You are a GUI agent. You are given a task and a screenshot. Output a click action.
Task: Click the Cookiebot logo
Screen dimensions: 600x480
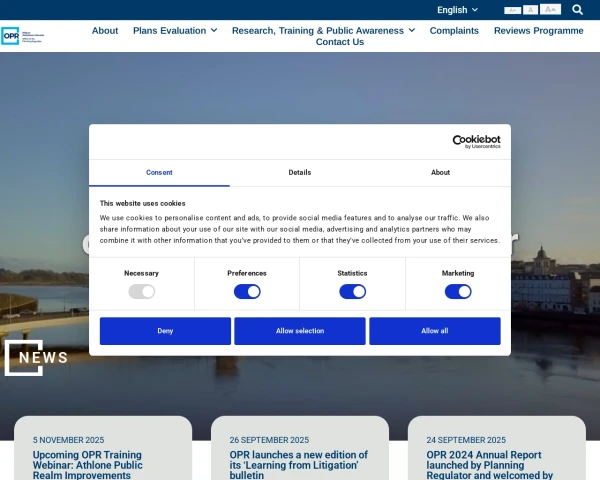(x=469, y=142)
